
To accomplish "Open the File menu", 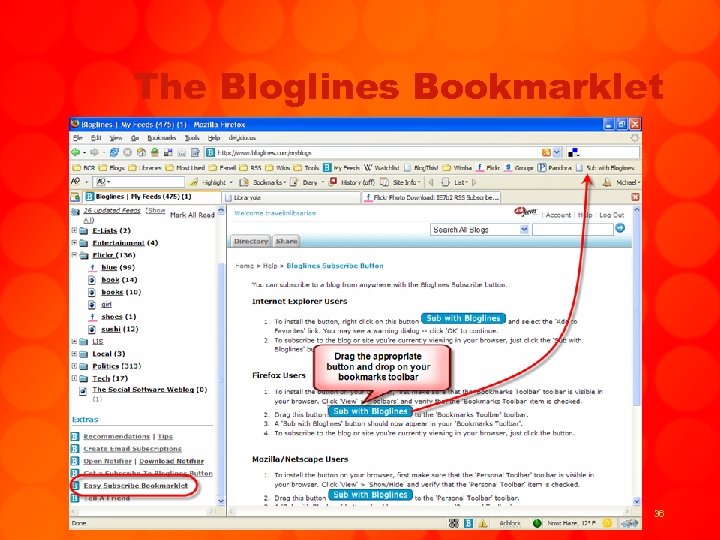I will 78,138.
